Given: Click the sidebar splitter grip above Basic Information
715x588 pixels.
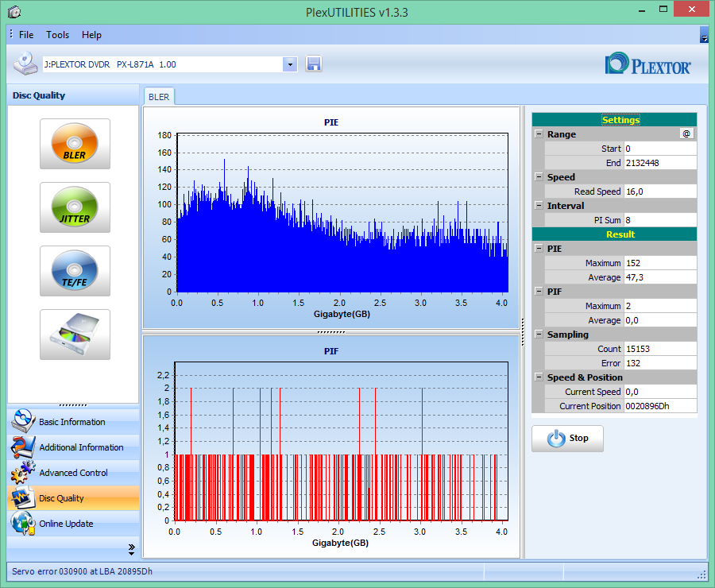Looking at the screenshot, I should pyautogui.click(x=73, y=405).
